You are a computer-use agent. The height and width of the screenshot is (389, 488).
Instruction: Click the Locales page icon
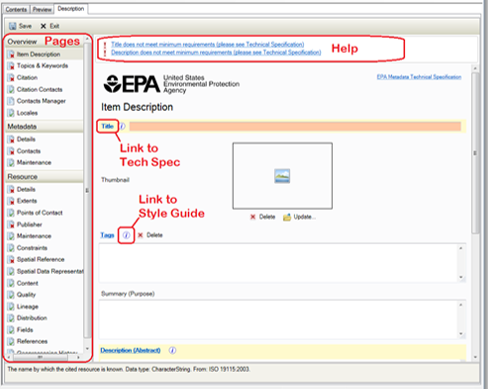click(11, 113)
